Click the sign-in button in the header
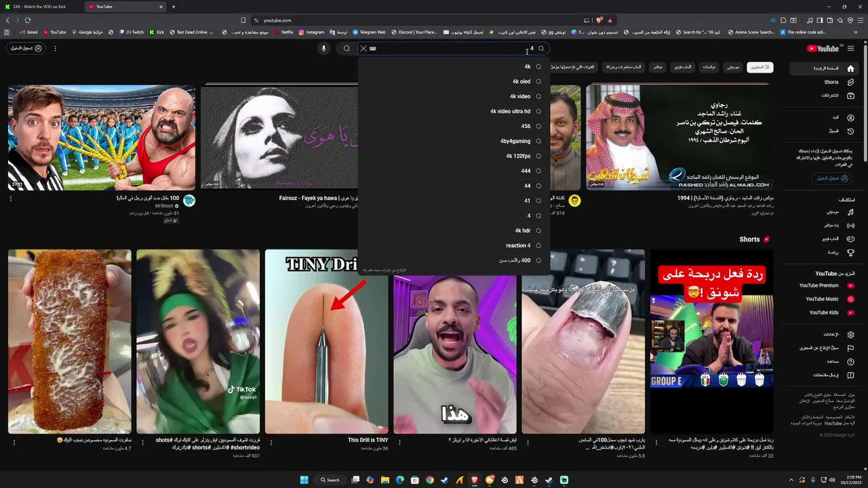Viewport: 868px width, 488px height. click(x=26, y=48)
